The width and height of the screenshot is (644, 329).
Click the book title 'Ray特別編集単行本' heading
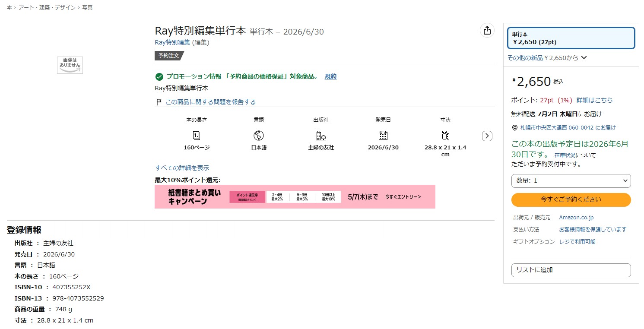pos(200,31)
